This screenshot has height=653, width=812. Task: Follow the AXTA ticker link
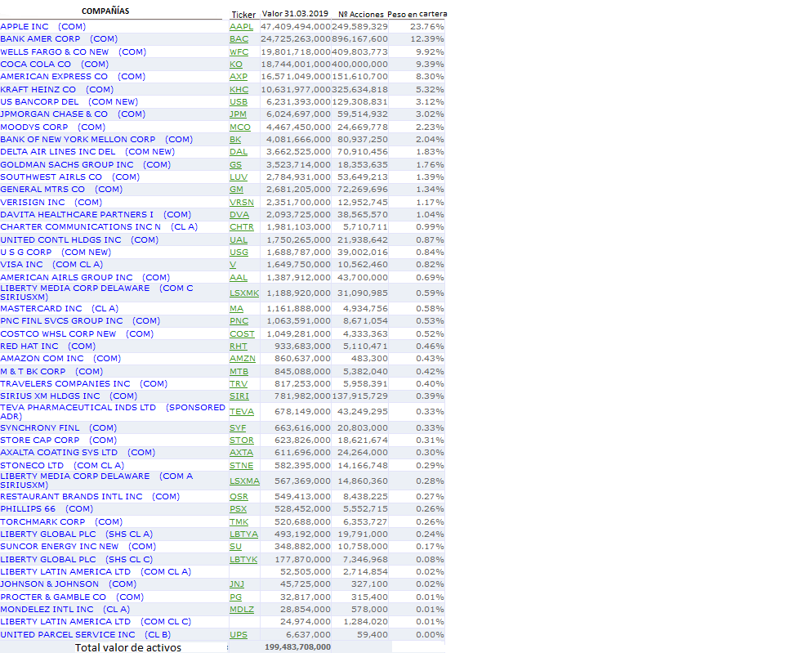pos(241,453)
